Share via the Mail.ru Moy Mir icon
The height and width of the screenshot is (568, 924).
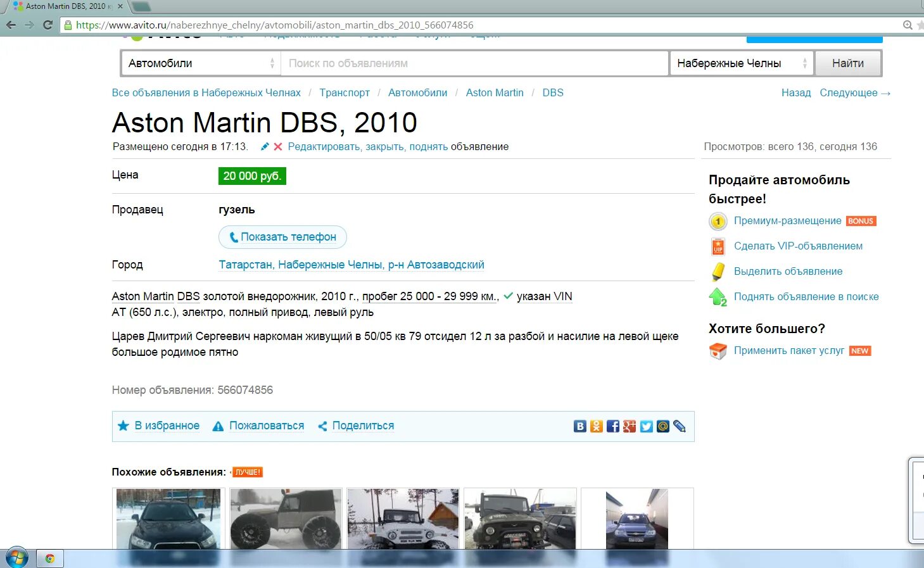[x=662, y=426]
